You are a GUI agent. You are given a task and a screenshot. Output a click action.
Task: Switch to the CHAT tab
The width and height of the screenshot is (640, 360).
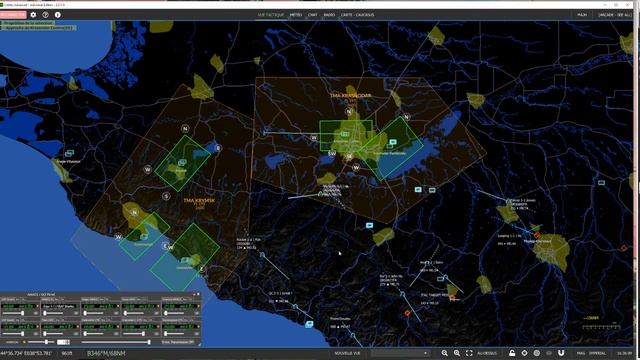point(313,15)
